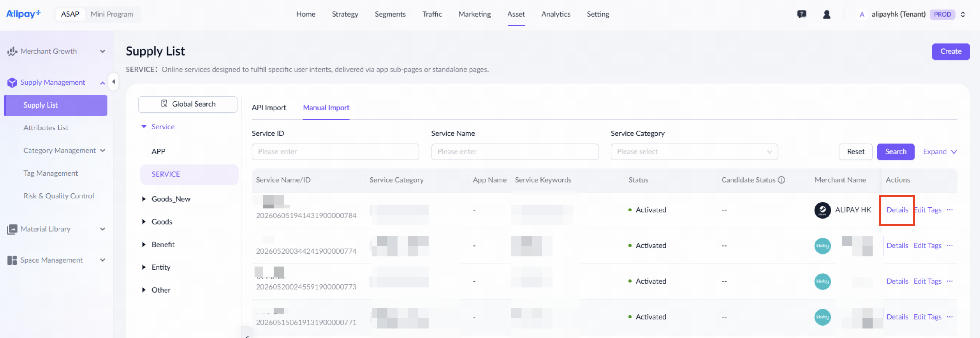Open more actions for the ALIPAY HK row
Image resolution: width=980 pixels, height=338 pixels.
(x=950, y=210)
